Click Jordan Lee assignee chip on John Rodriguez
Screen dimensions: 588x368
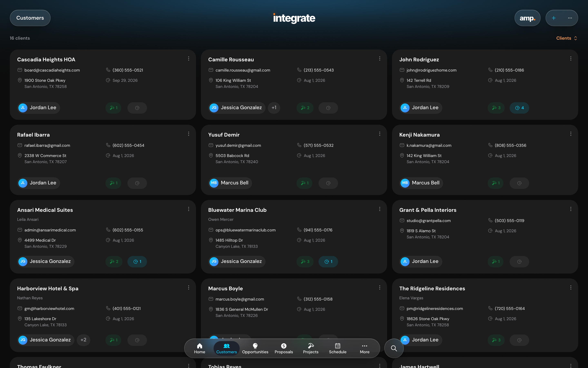pos(421,108)
